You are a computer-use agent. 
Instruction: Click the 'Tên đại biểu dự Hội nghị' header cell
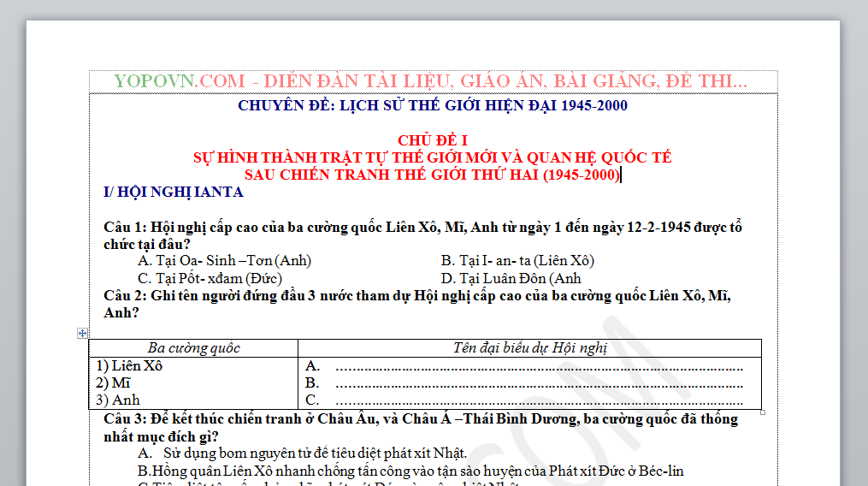529,347
